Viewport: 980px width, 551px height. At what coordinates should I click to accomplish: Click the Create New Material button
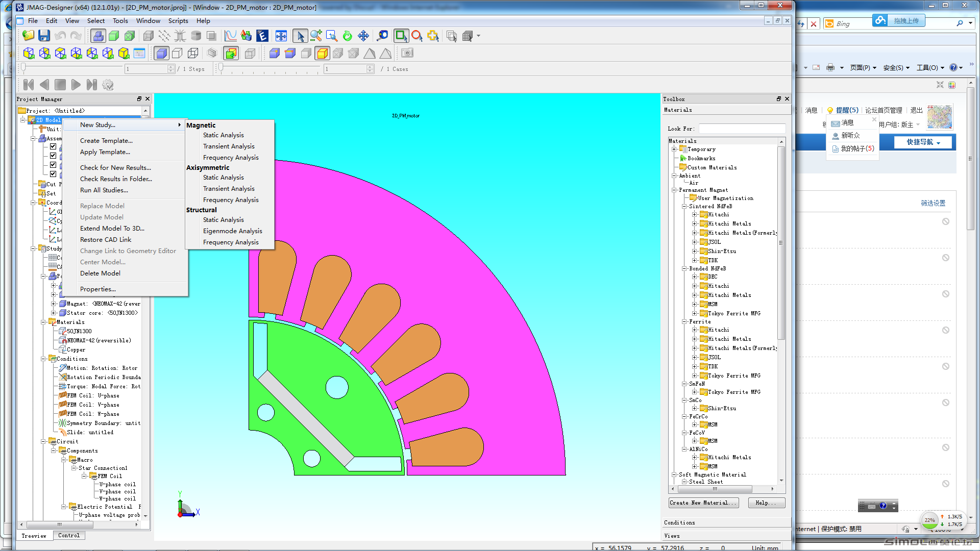click(x=703, y=503)
